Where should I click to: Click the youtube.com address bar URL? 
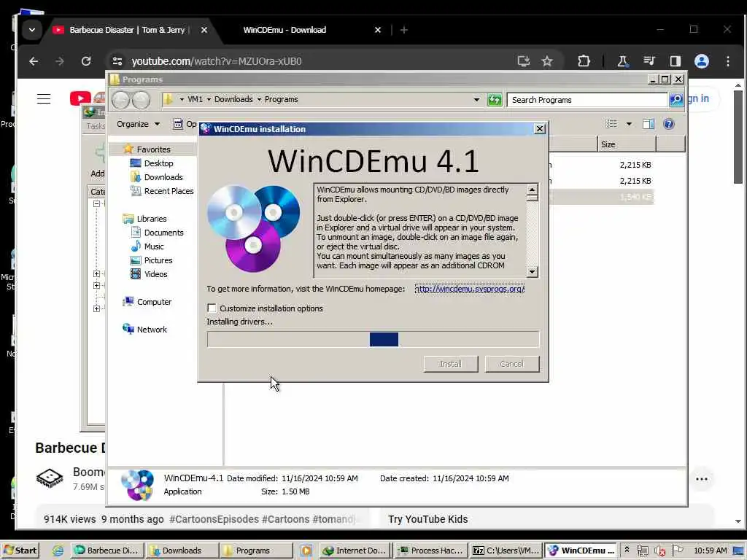click(x=216, y=61)
